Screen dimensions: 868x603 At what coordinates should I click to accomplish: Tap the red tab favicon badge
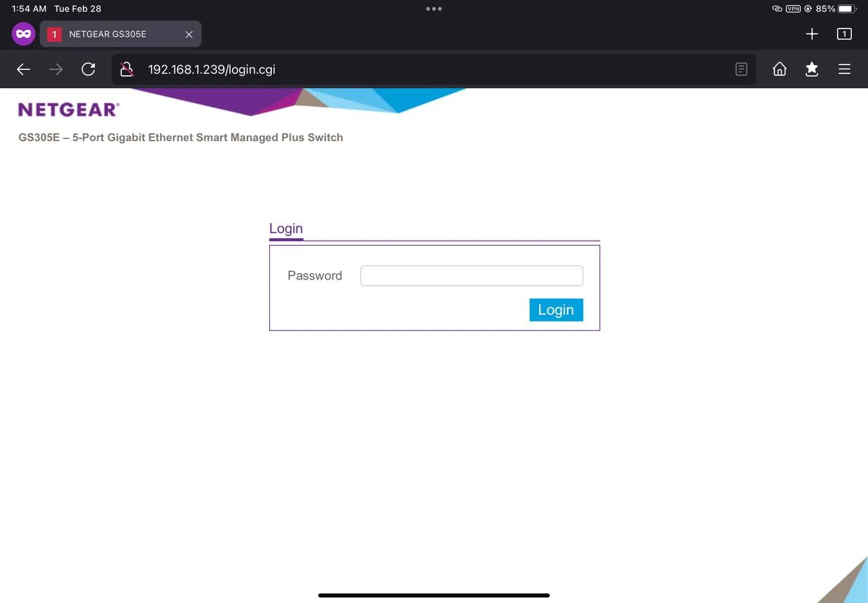pos(54,35)
